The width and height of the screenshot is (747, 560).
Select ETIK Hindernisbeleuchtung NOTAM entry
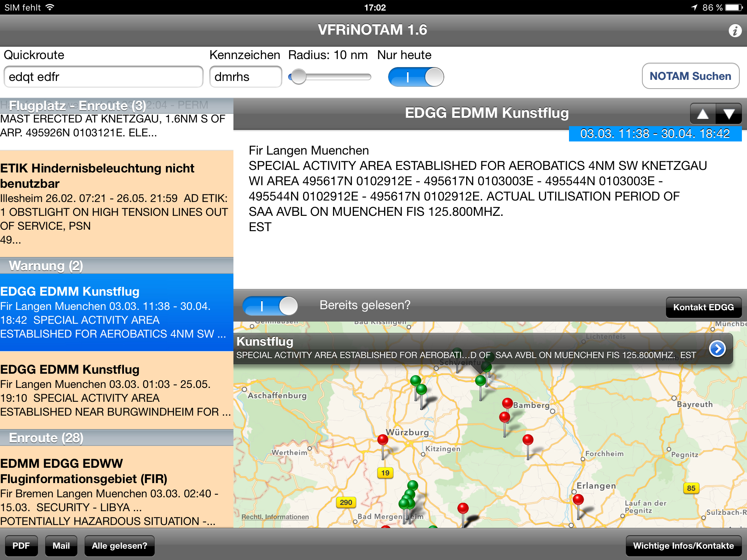pos(117,203)
